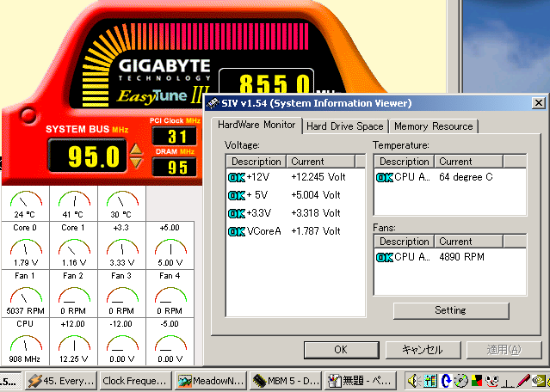Open the 無題 Paint taskbar button
This screenshot has width=550, height=392.
click(361, 381)
